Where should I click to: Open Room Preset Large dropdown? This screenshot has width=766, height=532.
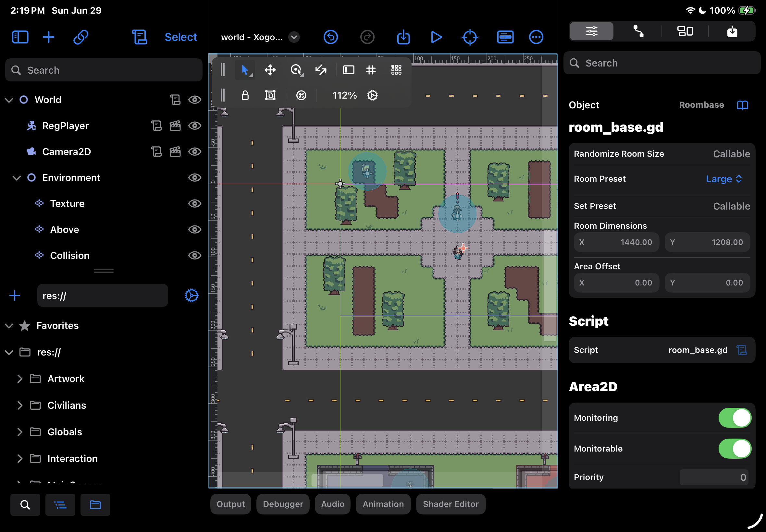tap(724, 179)
